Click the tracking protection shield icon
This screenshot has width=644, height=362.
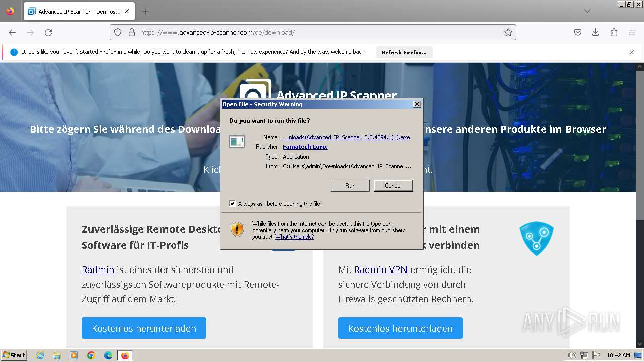[x=118, y=32]
